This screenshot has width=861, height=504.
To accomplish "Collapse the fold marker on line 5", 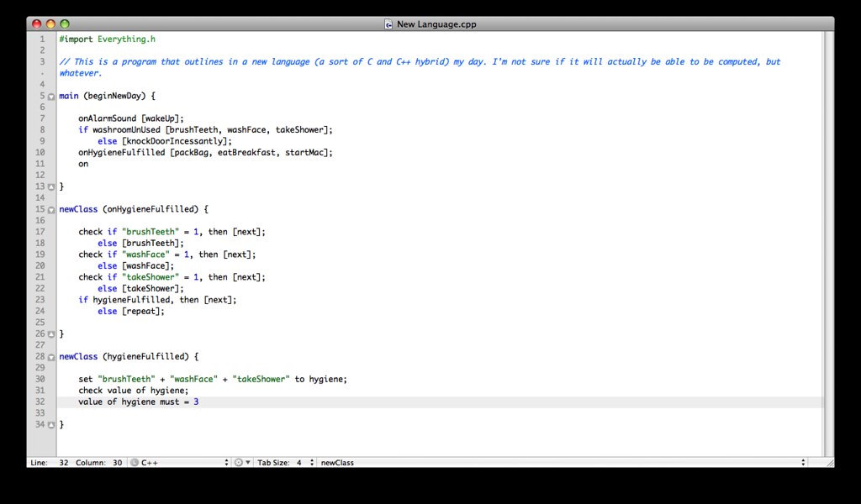I will click(x=51, y=97).
